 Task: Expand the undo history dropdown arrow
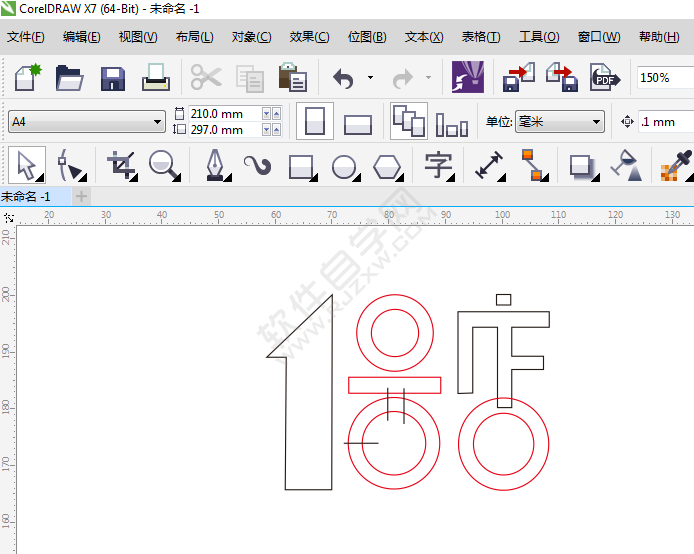point(370,77)
